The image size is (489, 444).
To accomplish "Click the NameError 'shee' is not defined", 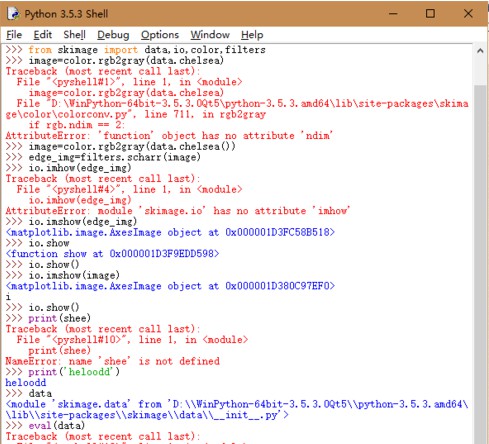I will pyautogui.click(x=112, y=361).
